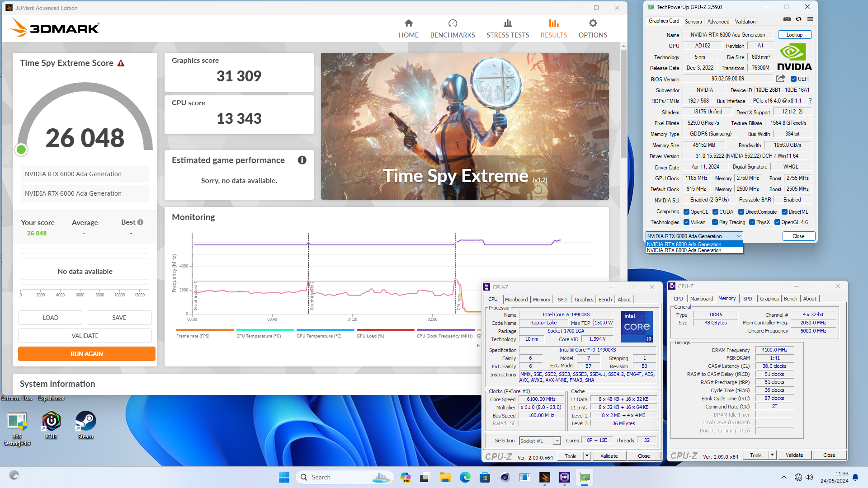Switch to GPU-Z taskbar icon
The image size is (868, 488).
(585, 477)
